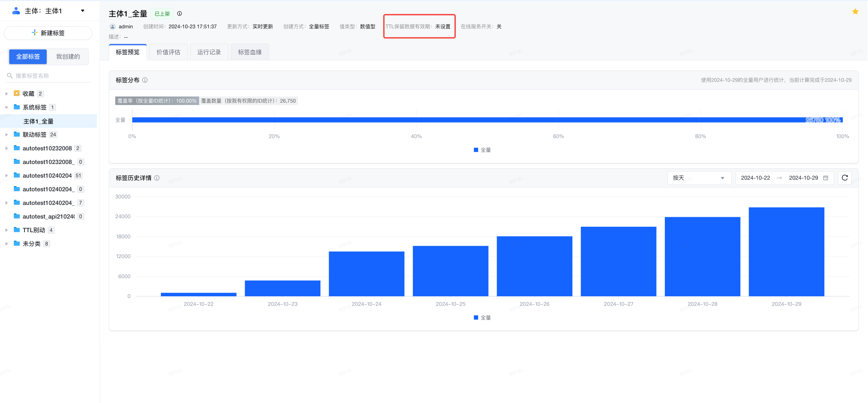The image size is (868, 403).
Task: Open calendar icon in date range picker
Action: click(x=825, y=178)
